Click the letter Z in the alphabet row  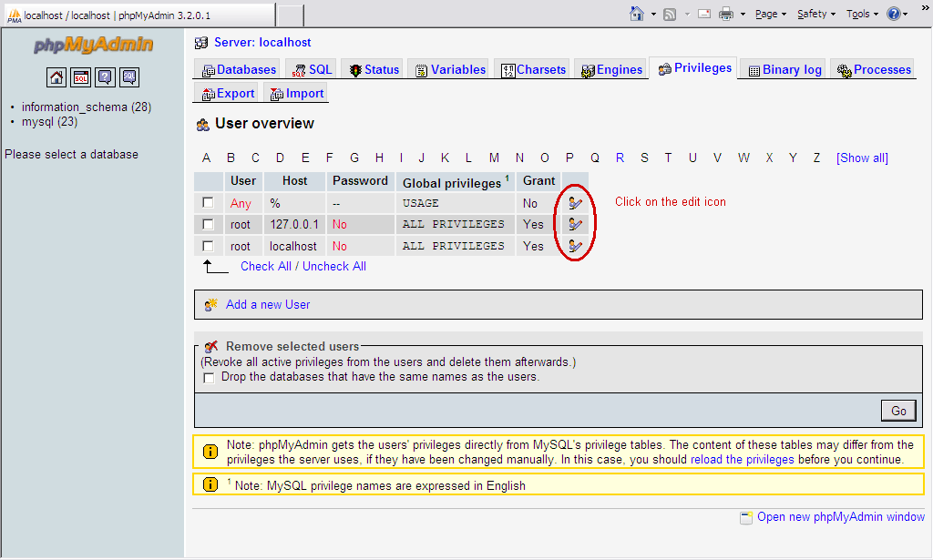[x=816, y=158]
